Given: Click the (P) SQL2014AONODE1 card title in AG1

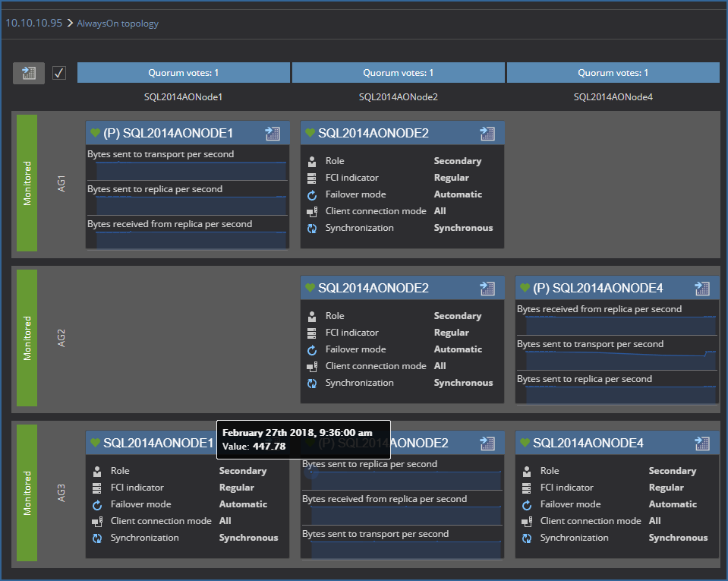Looking at the screenshot, I should [168, 134].
